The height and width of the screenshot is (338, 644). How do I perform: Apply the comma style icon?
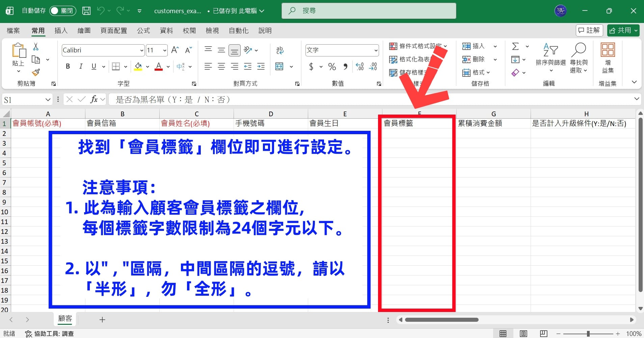[345, 66]
